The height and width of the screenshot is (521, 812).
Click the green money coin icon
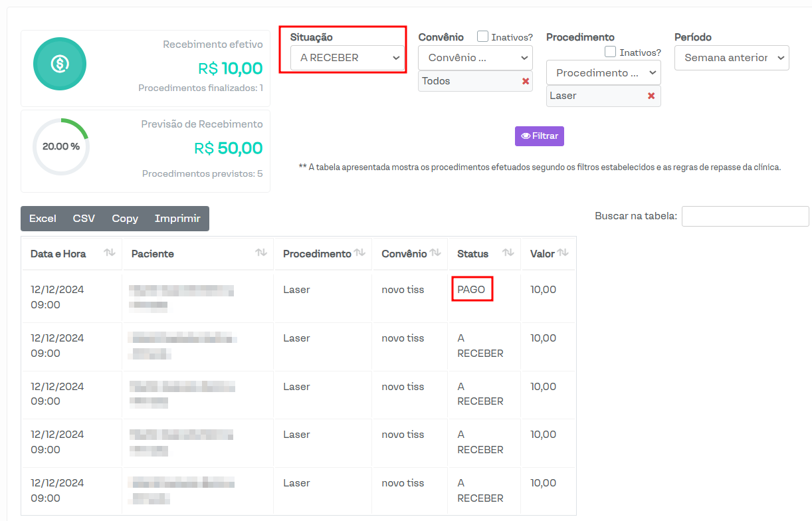60,64
